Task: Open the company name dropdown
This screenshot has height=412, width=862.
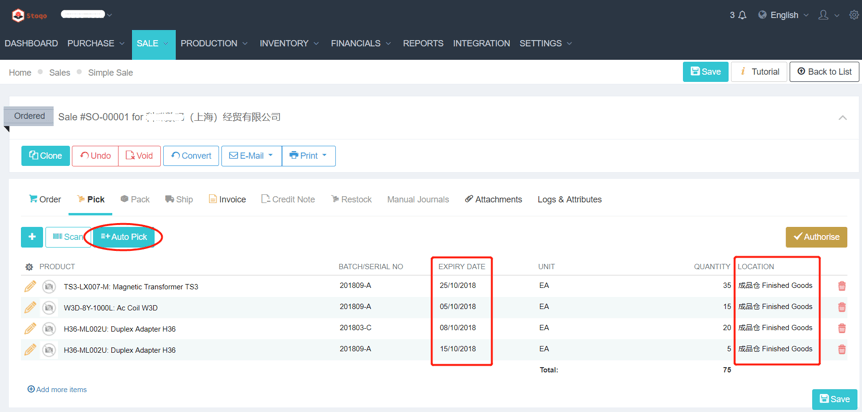Action: click(86, 14)
